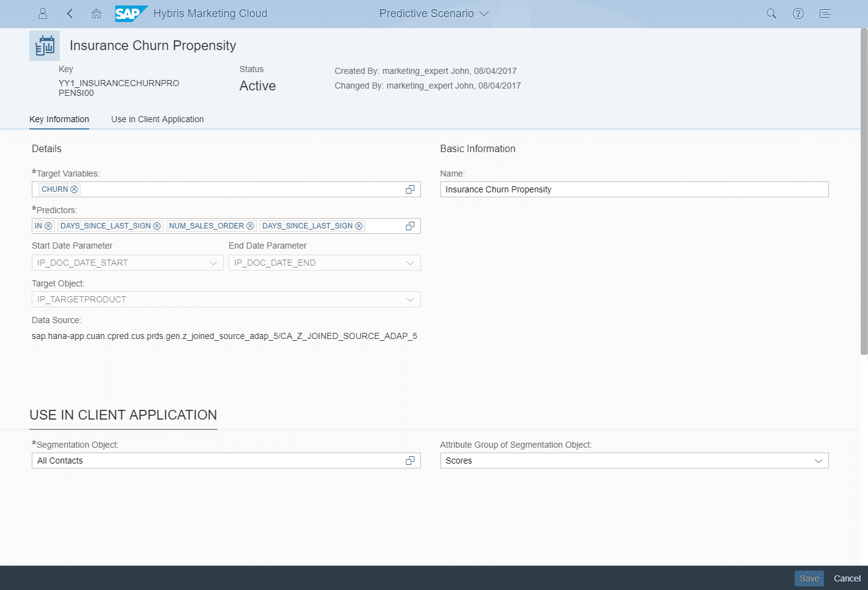Click the home icon in header
The image size is (868, 590).
(97, 13)
